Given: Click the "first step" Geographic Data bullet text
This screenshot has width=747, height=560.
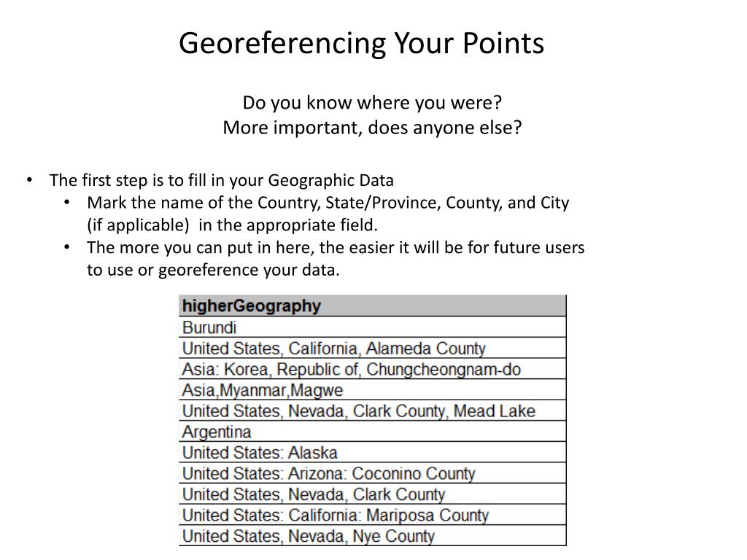Looking at the screenshot, I should point(221,180).
